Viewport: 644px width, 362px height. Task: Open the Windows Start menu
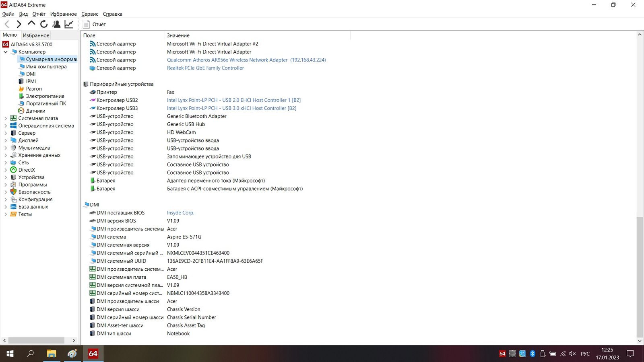pyautogui.click(x=10, y=354)
